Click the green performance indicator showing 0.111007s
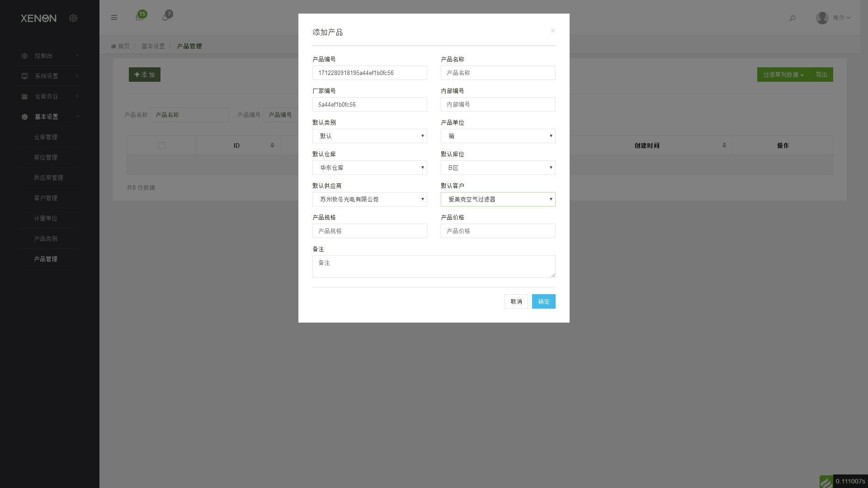868x488 pixels. (x=826, y=482)
